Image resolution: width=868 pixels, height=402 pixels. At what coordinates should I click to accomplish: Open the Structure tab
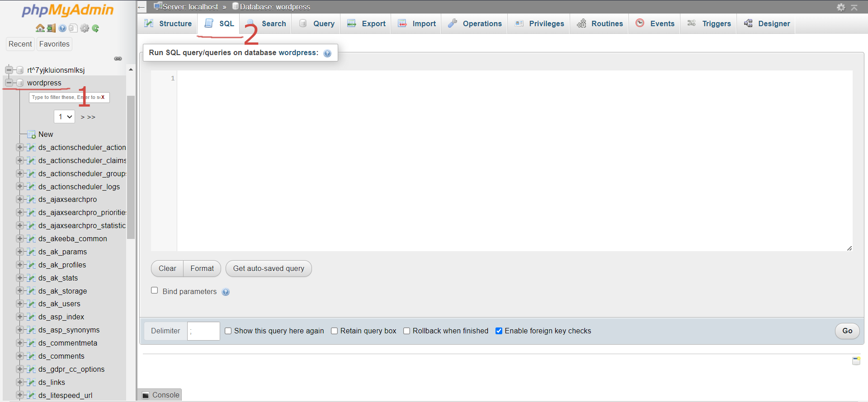pyautogui.click(x=168, y=23)
